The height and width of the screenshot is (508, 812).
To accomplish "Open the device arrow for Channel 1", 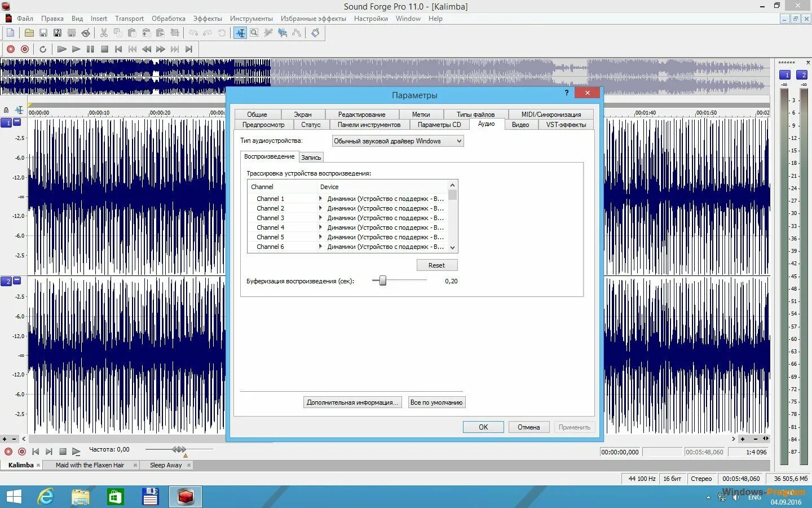I will point(320,199).
